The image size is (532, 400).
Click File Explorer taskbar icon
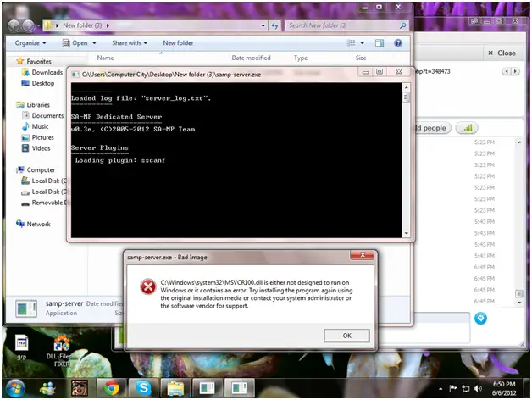[175, 388]
